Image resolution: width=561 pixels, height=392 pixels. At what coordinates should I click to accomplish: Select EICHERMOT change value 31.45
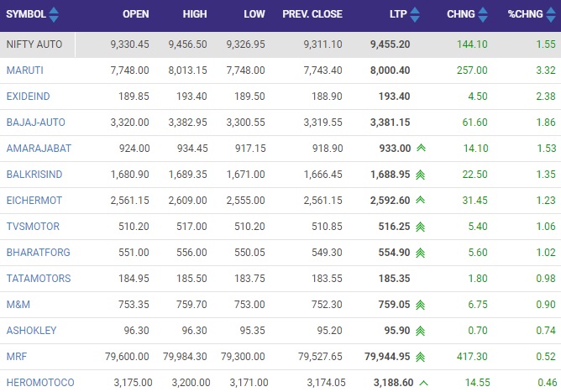(x=474, y=201)
